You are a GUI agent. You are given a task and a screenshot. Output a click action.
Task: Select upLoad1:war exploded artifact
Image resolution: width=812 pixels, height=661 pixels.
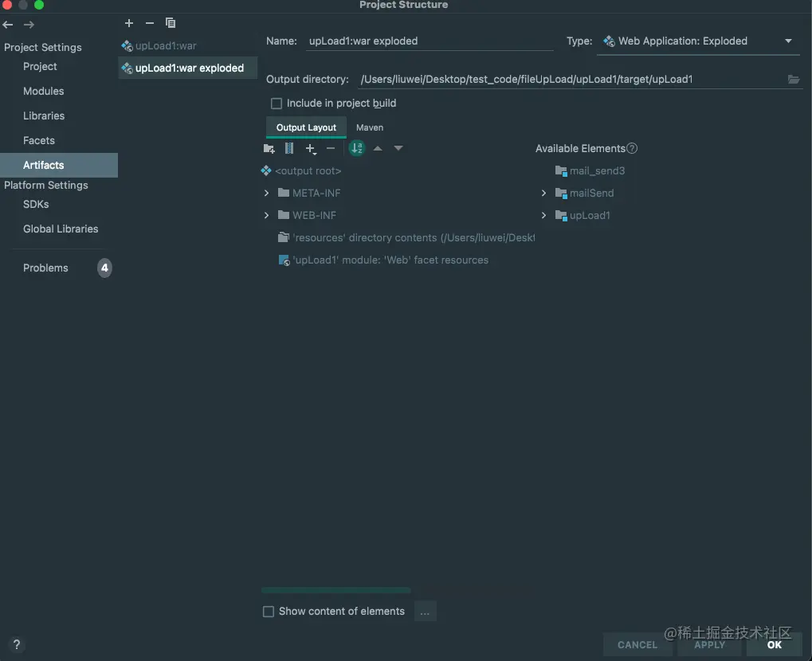188,68
